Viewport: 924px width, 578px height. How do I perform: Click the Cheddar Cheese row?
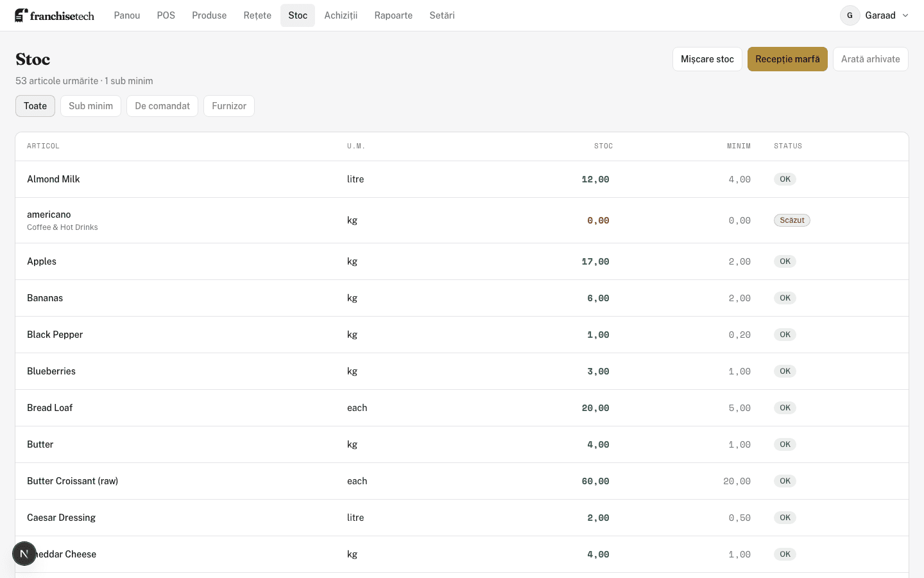462,554
